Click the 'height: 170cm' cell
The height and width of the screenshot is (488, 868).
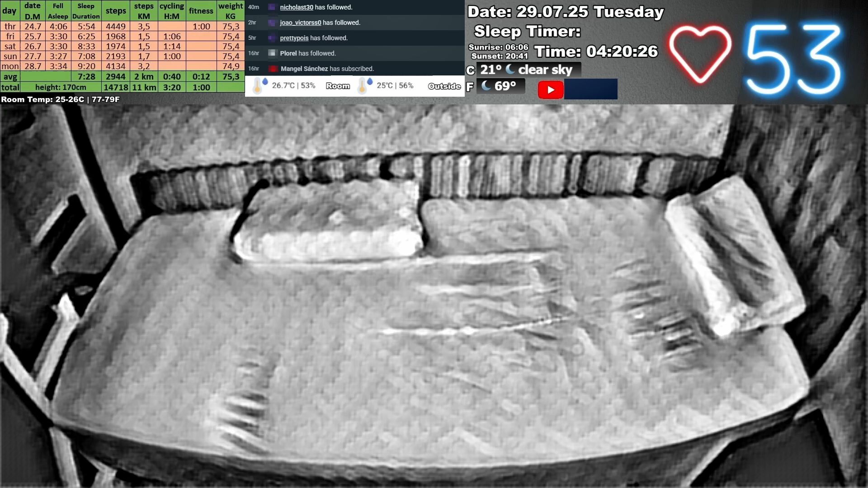pos(61,87)
